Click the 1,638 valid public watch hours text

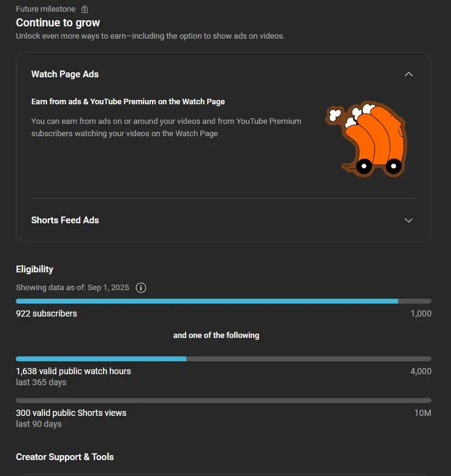[73, 371]
